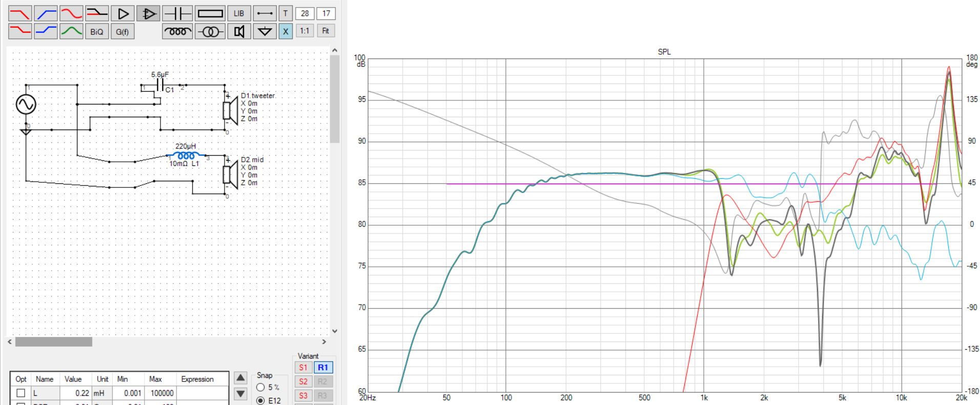This screenshot has height=405, width=980.
Task: Click the AC generator source symbol
Action: [x=26, y=104]
